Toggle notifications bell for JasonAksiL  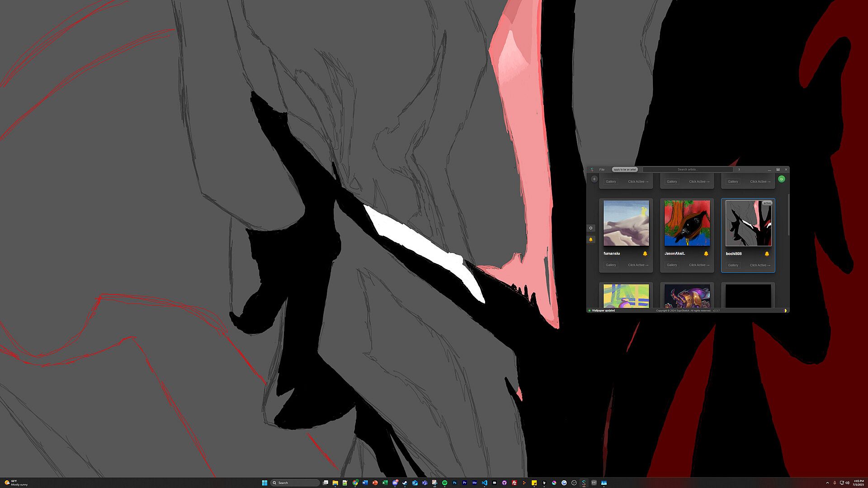(706, 254)
